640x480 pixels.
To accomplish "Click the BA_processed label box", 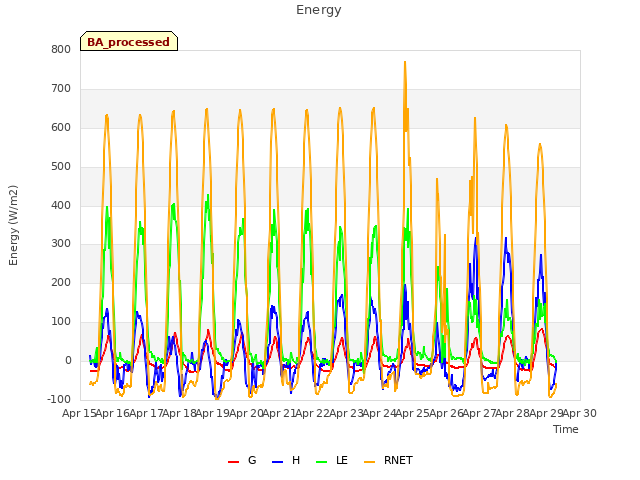I will [129, 41].
